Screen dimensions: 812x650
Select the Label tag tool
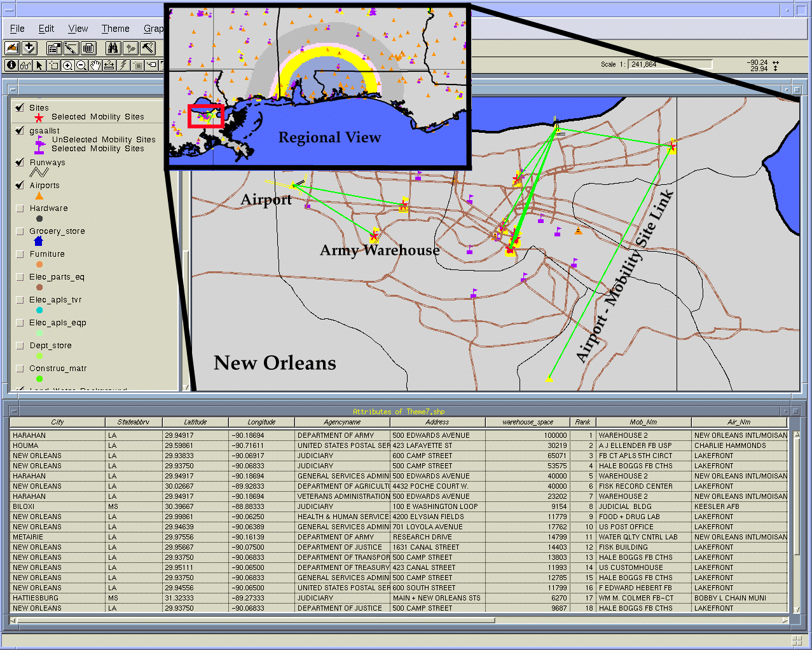[x=151, y=65]
